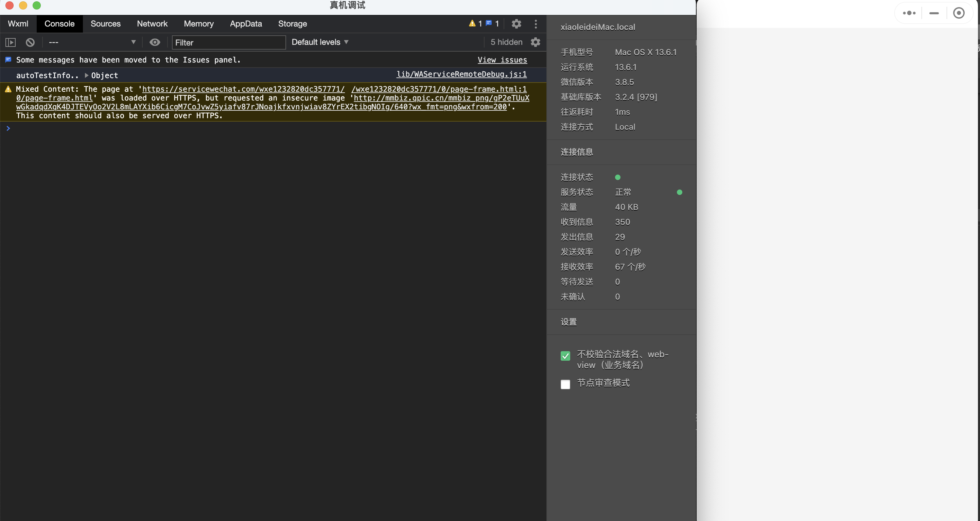Screen dimensions: 980x521
Task: Open the JavaScript context dropdown
Action: (92, 42)
